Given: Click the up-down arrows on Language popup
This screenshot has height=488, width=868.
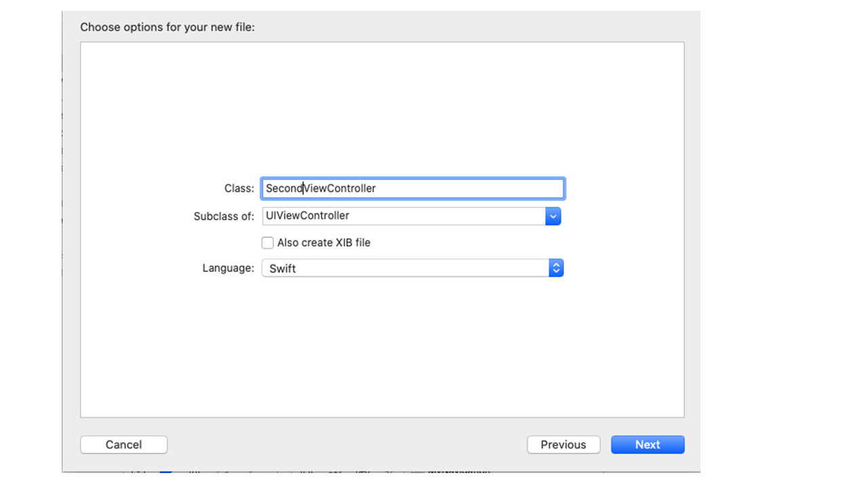Looking at the screenshot, I should (556, 268).
